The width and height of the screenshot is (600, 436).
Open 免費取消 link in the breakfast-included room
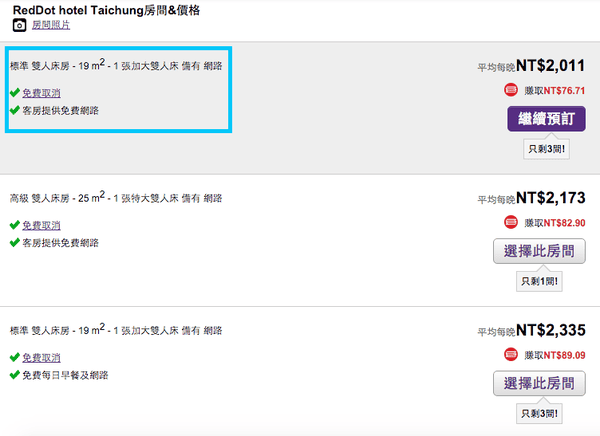41,357
